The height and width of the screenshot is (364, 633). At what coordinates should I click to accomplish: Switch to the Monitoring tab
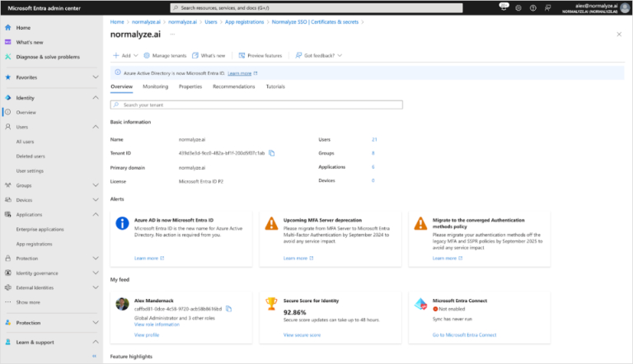click(155, 86)
